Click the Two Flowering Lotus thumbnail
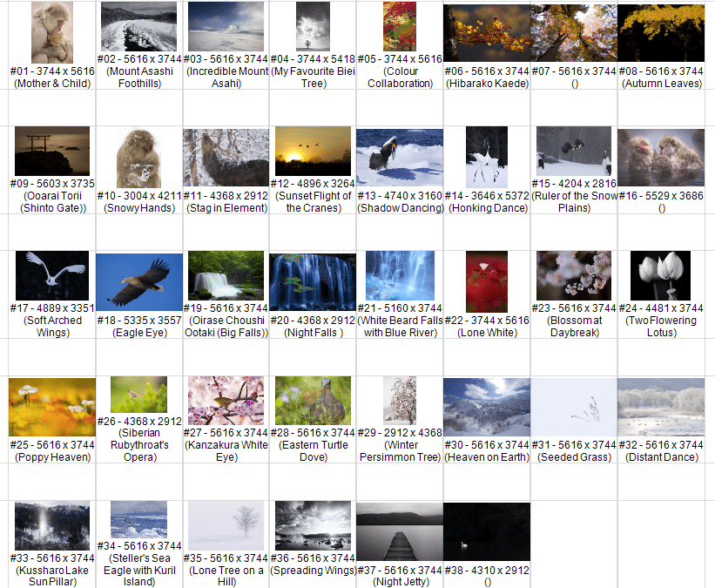 point(661,275)
